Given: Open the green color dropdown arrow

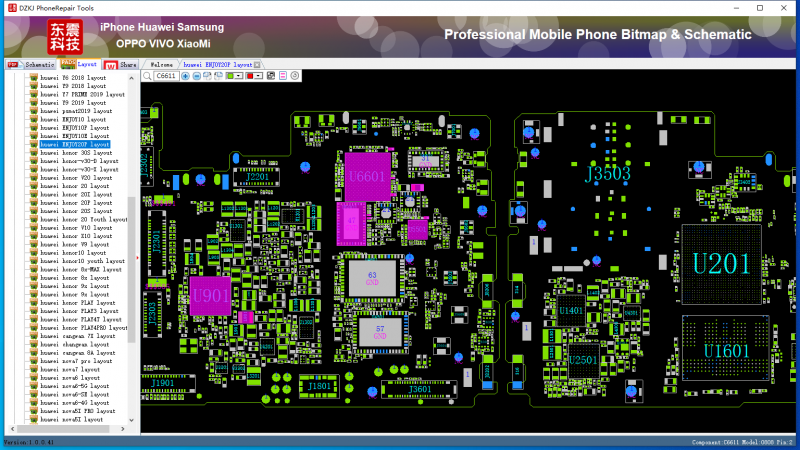Looking at the screenshot, I should (x=238, y=76).
